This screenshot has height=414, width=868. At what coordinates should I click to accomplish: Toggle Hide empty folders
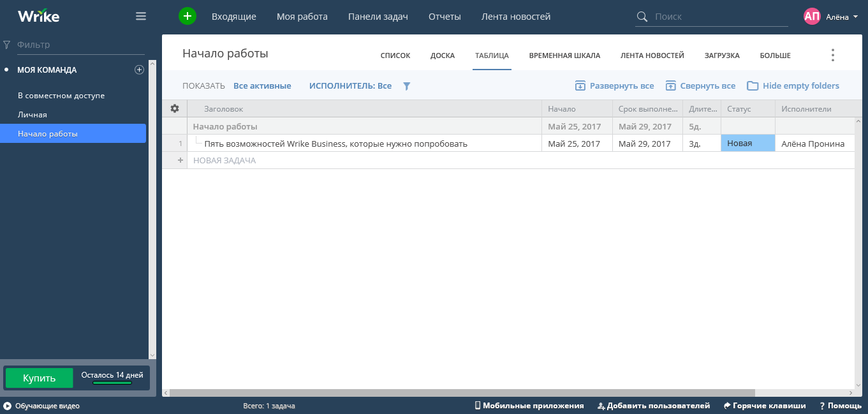pyautogui.click(x=793, y=86)
